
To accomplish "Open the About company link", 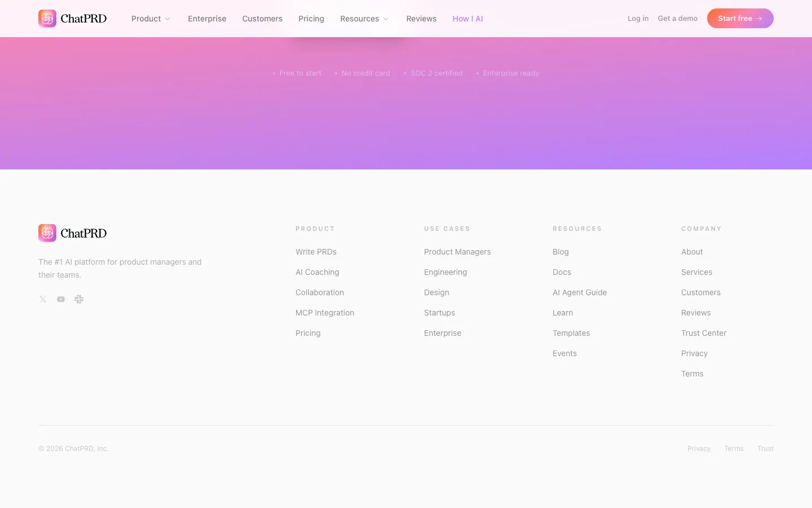I will click(x=692, y=252).
